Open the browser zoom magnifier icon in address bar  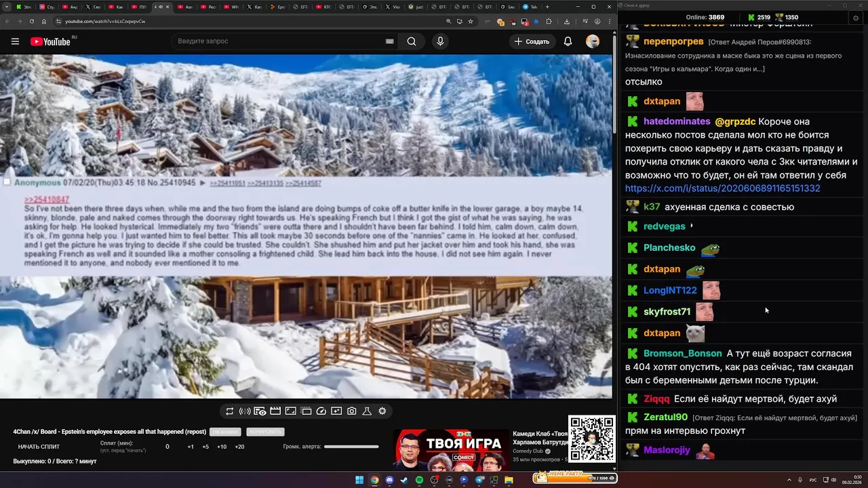click(448, 21)
